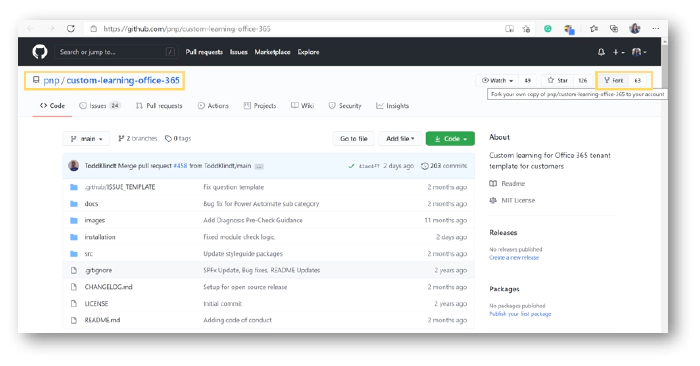Image resolution: width=700 pixels, height=366 pixels.
Task: Open the Watch dropdown button
Action: [497, 80]
